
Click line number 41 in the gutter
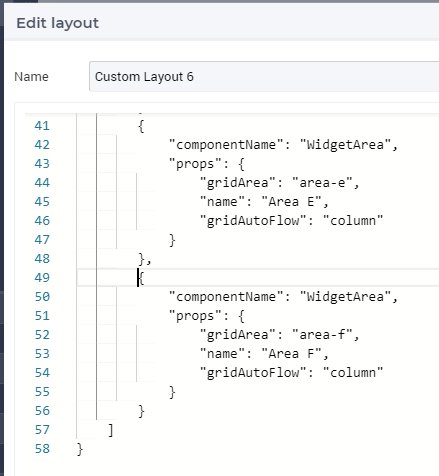[x=42, y=126]
